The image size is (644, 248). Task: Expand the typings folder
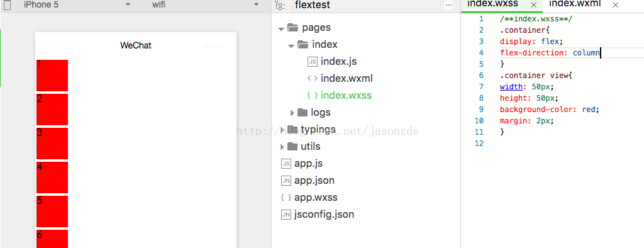click(282, 130)
